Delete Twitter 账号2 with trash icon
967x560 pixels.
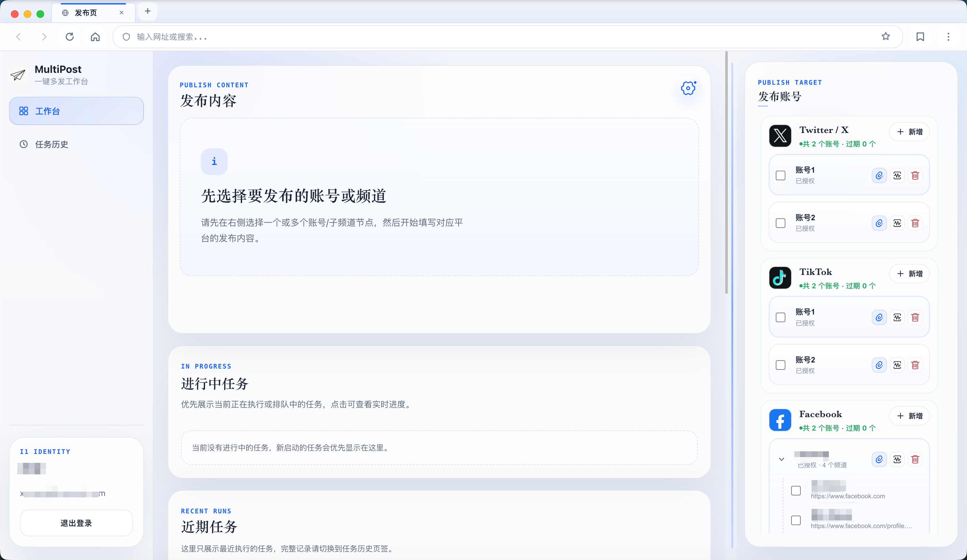[x=915, y=223]
